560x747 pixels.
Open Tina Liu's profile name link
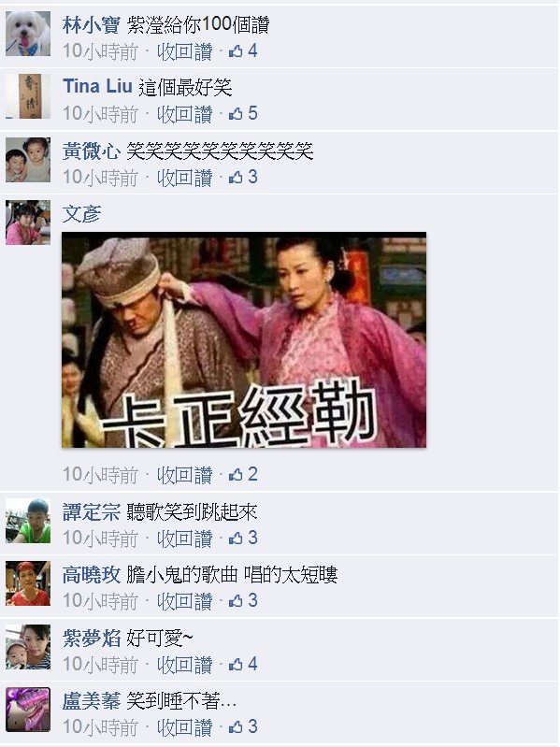[x=97, y=87]
